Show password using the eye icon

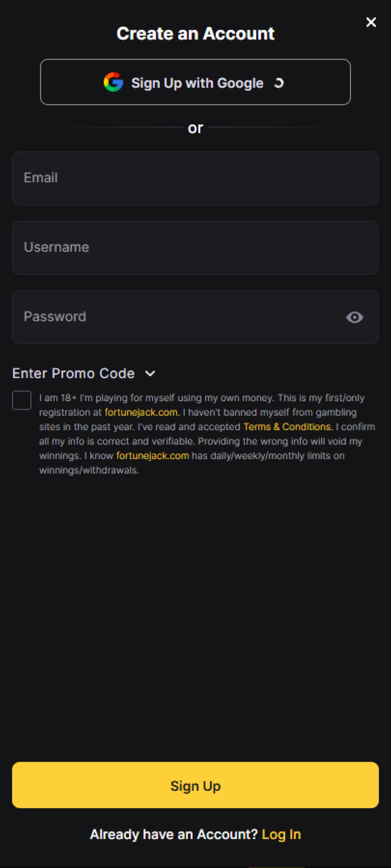(354, 317)
